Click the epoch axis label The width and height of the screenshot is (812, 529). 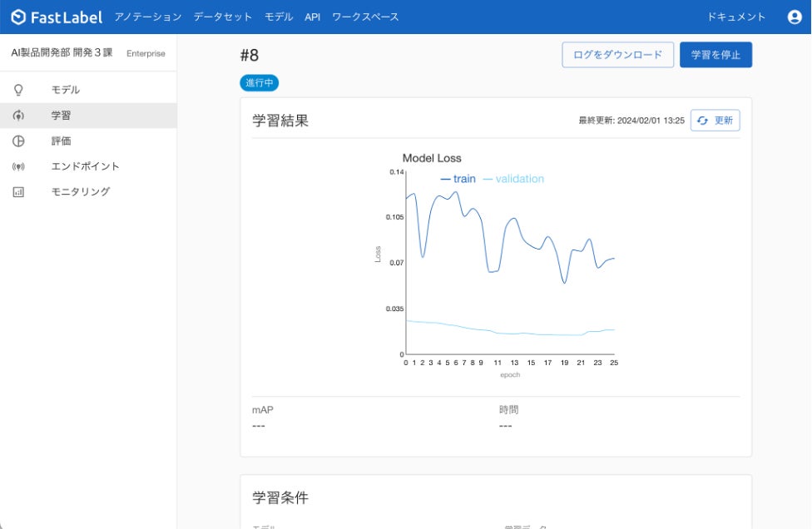click(510, 375)
